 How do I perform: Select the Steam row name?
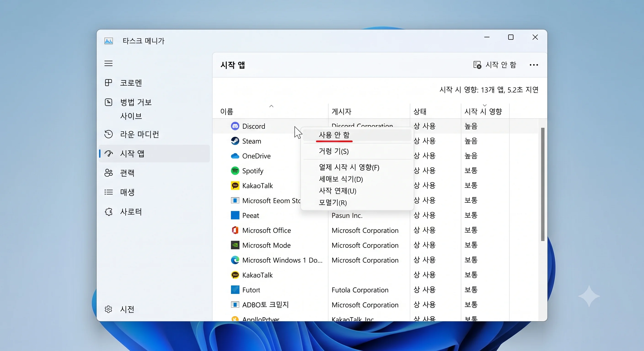pos(252,141)
